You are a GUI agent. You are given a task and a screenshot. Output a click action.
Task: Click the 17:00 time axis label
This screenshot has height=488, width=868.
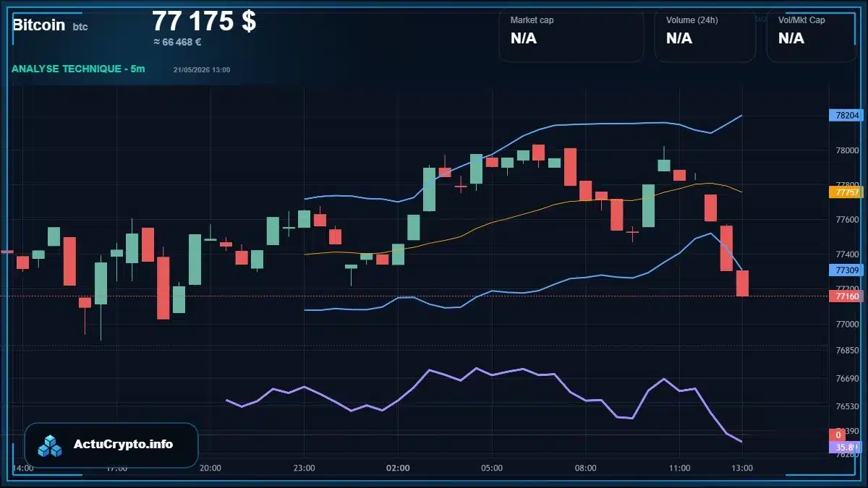[x=116, y=468]
